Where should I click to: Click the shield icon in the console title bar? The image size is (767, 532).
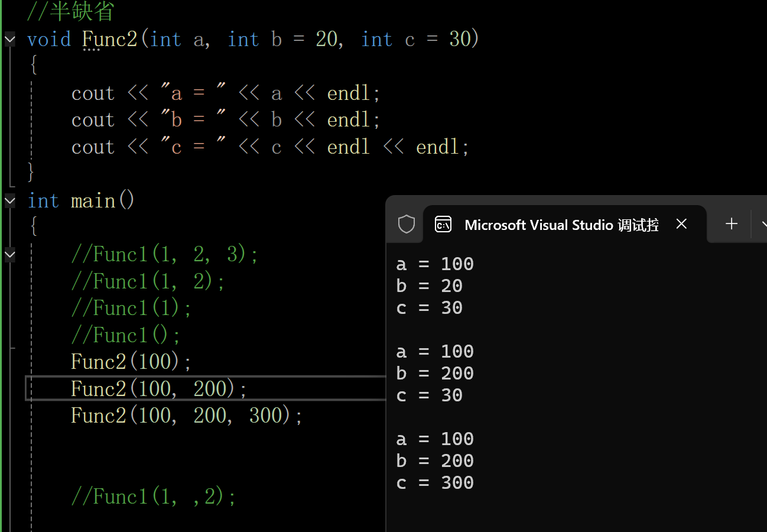[x=407, y=225]
